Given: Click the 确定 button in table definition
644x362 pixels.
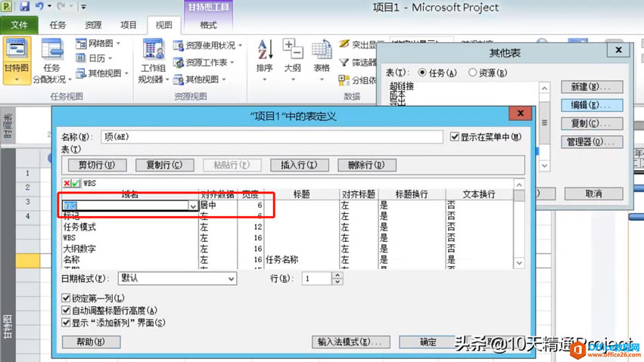Looking at the screenshot, I should [x=428, y=342].
